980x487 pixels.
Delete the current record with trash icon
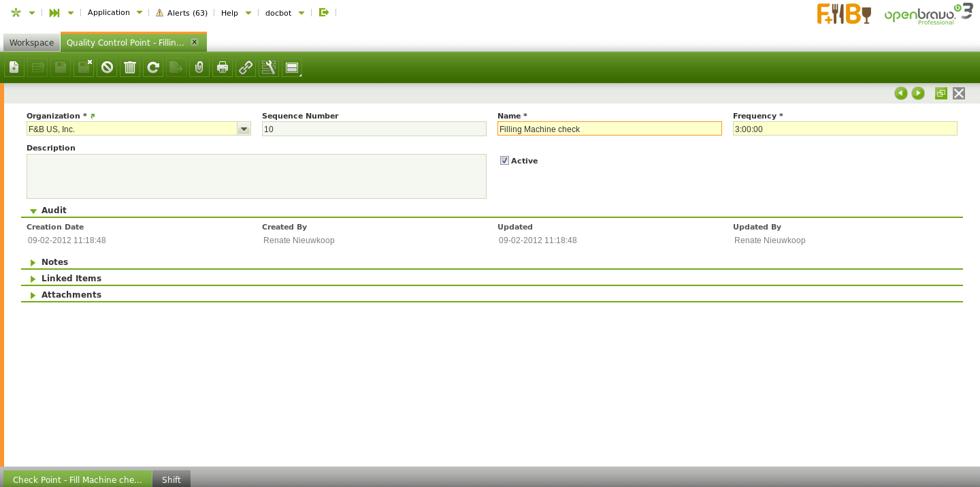[130, 67]
